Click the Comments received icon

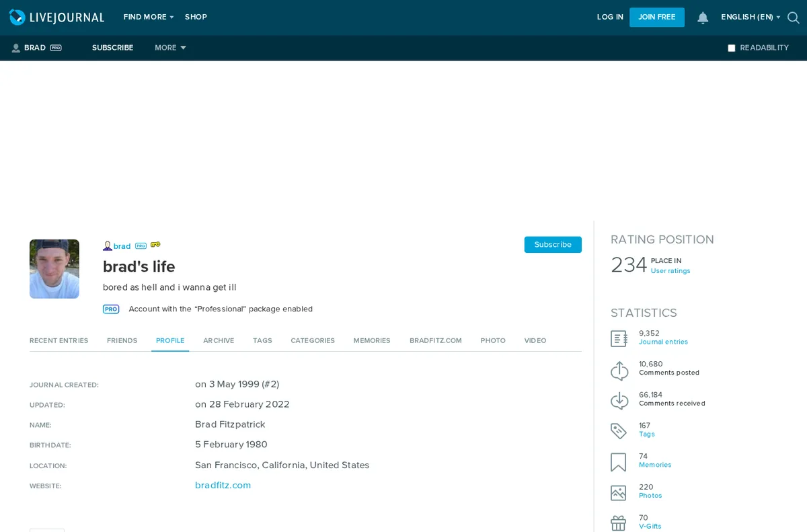[x=619, y=400]
